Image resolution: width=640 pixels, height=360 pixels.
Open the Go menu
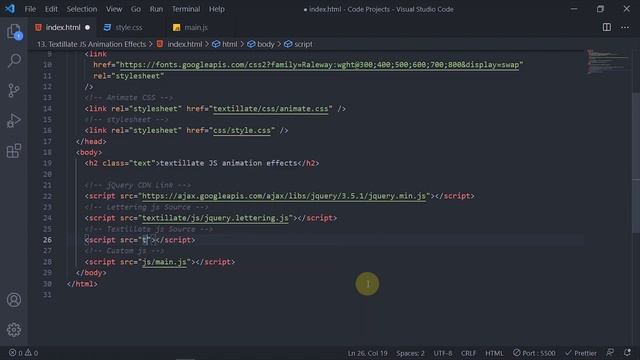point(136,9)
